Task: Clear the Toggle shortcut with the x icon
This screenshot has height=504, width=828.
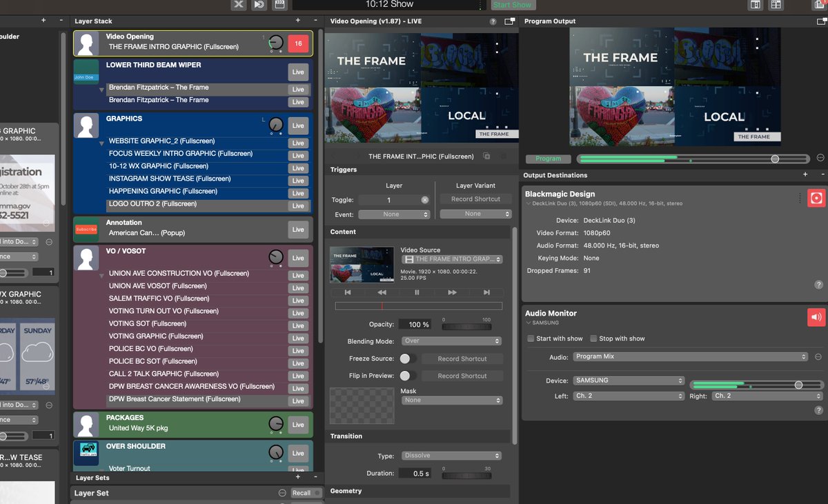Action: (x=425, y=200)
